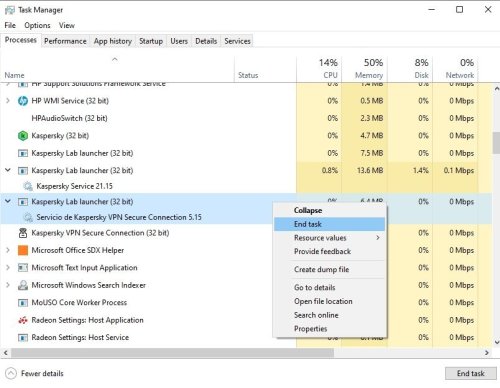Choose Create dump file in context menu
The height and width of the screenshot is (388, 500).
(x=329, y=269)
